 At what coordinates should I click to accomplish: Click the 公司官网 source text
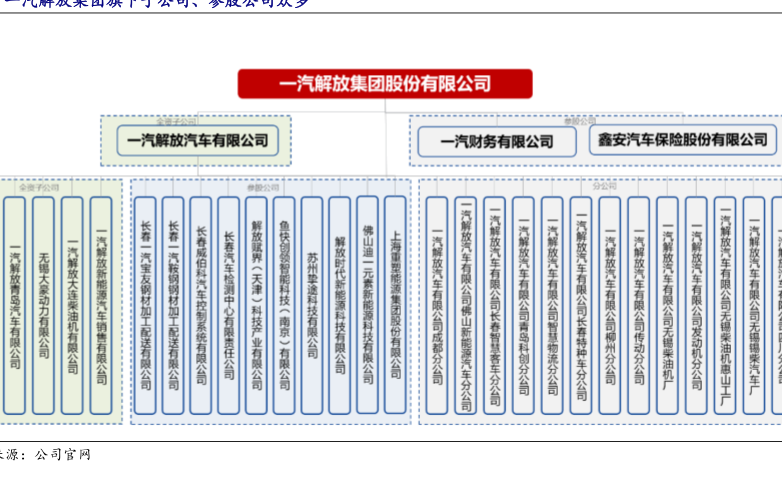pos(62,455)
